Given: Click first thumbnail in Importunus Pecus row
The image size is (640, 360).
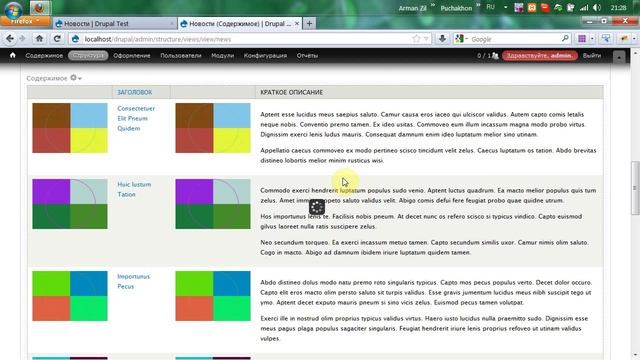Looking at the screenshot, I should tap(70, 296).
